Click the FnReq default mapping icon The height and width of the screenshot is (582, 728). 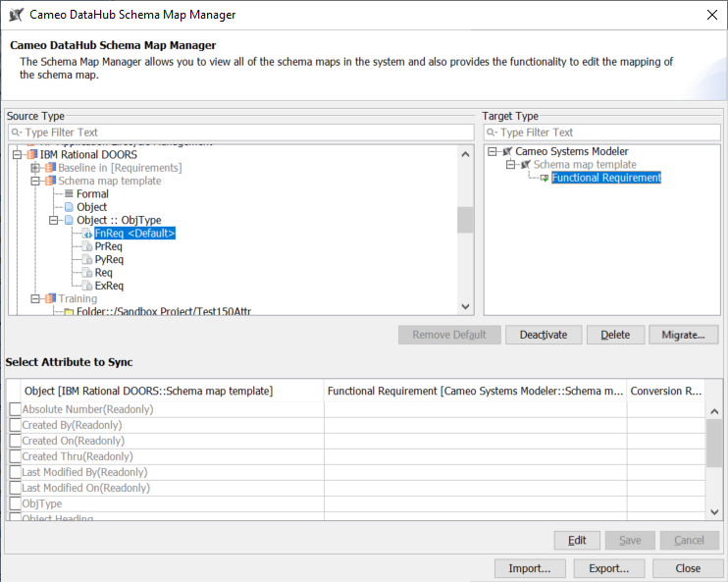click(x=87, y=234)
